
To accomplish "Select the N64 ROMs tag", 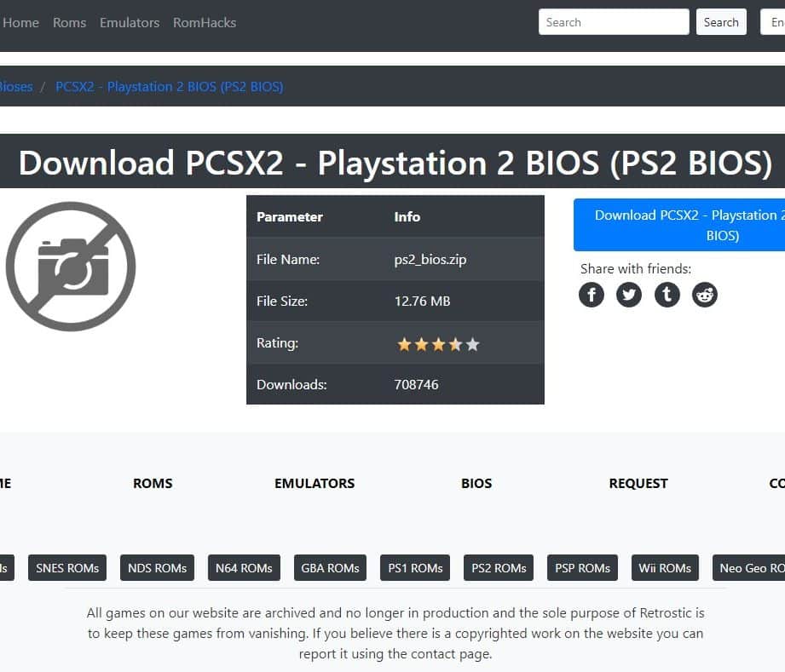I will click(x=244, y=568).
